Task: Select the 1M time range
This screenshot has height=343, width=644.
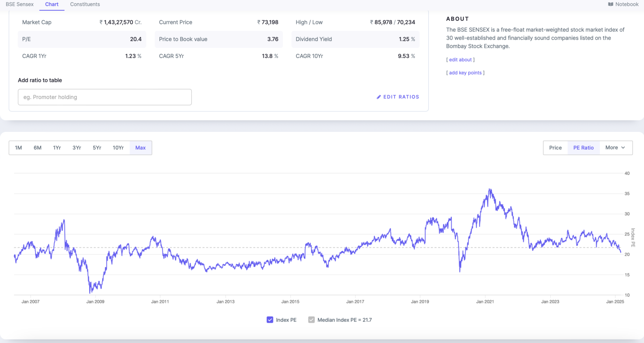Action: click(18, 148)
